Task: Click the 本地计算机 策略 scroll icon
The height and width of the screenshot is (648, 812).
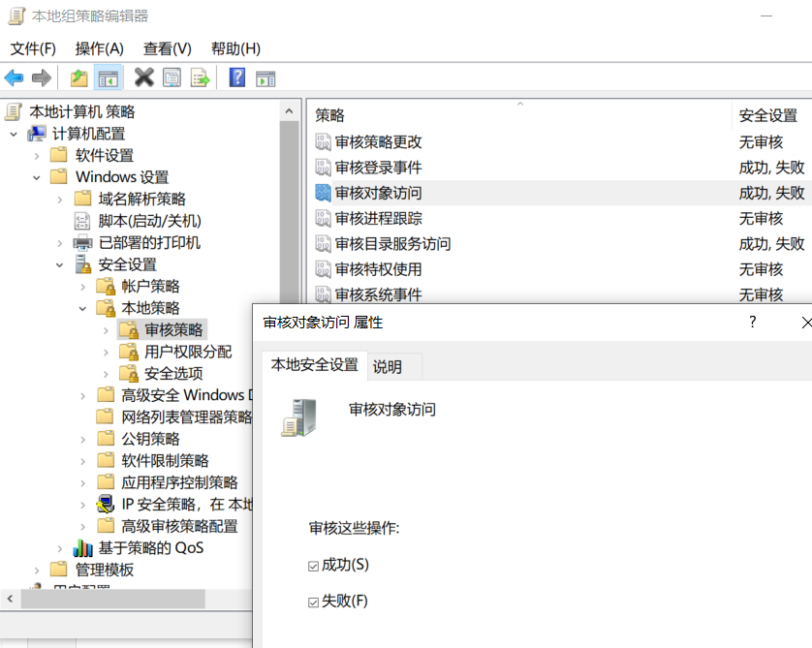Action: [x=14, y=111]
